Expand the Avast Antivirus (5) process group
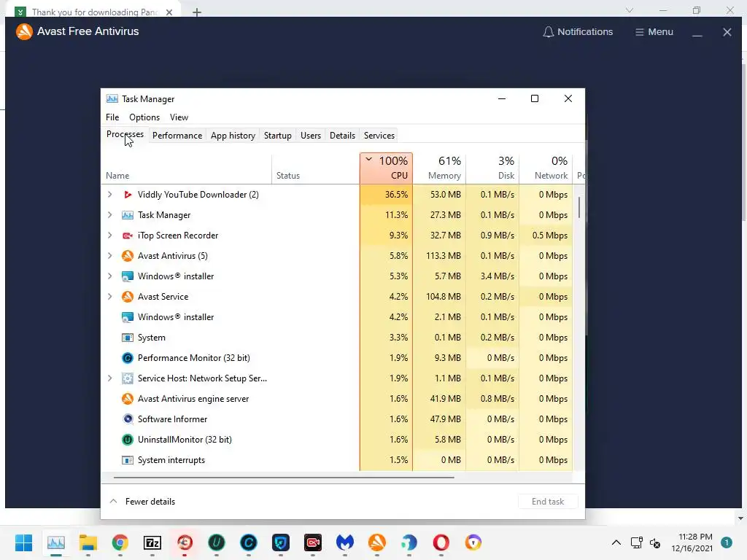 tap(110, 256)
